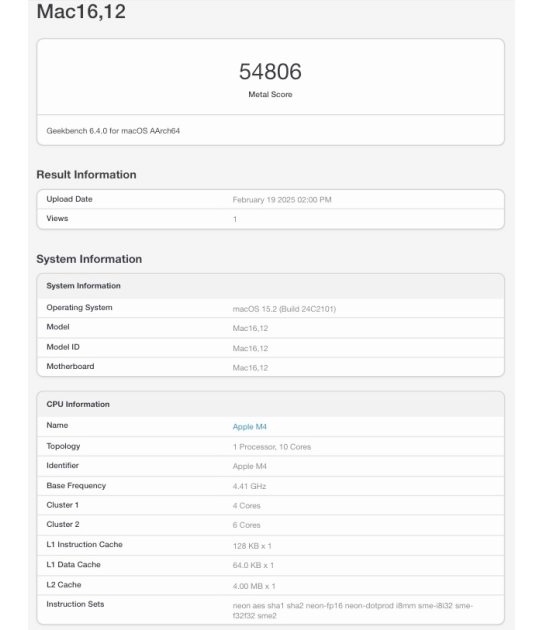
Task: Select the Geekbench 6.4.0 for macOS AArch64 text
Action: (113, 131)
